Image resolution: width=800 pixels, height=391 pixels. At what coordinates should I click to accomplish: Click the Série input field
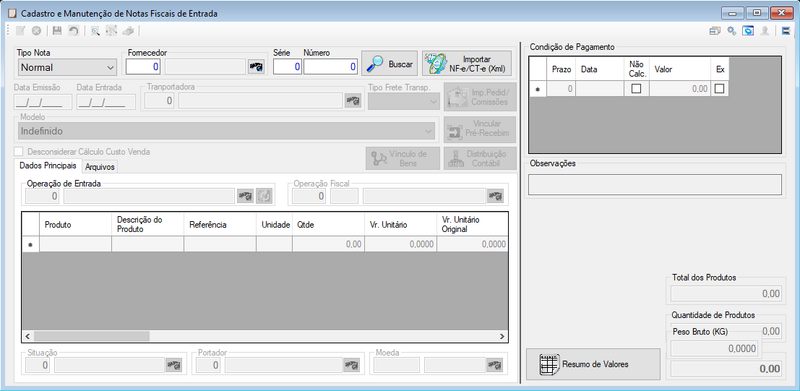pos(287,67)
